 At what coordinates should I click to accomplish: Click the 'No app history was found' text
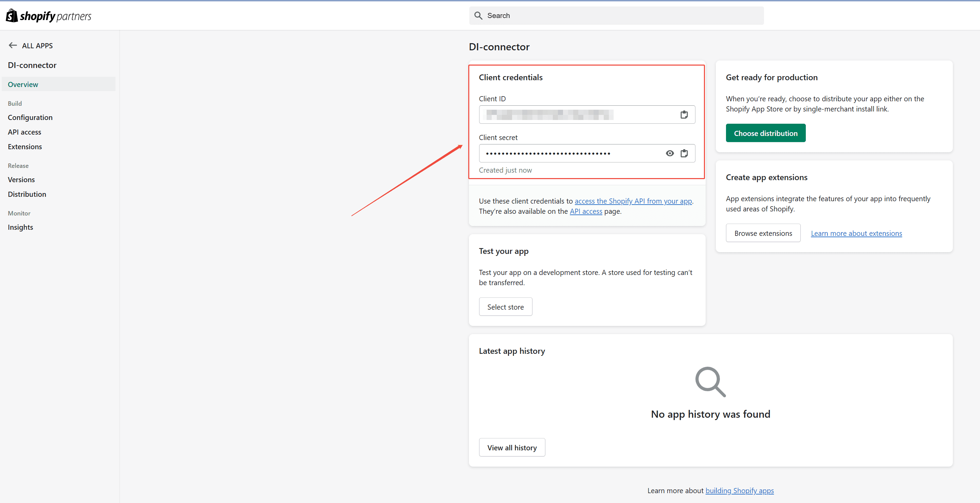tap(710, 414)
